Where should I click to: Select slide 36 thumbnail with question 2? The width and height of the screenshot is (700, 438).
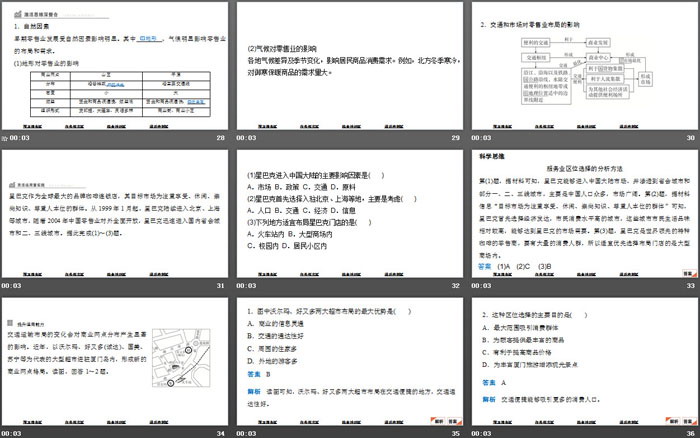pos(585,361)
